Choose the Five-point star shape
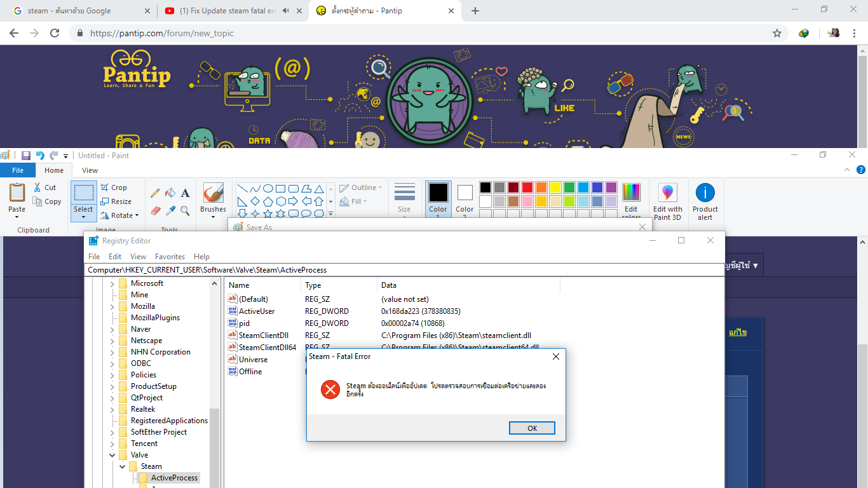This screenshot has height=488, width=868. click(268, 213)
